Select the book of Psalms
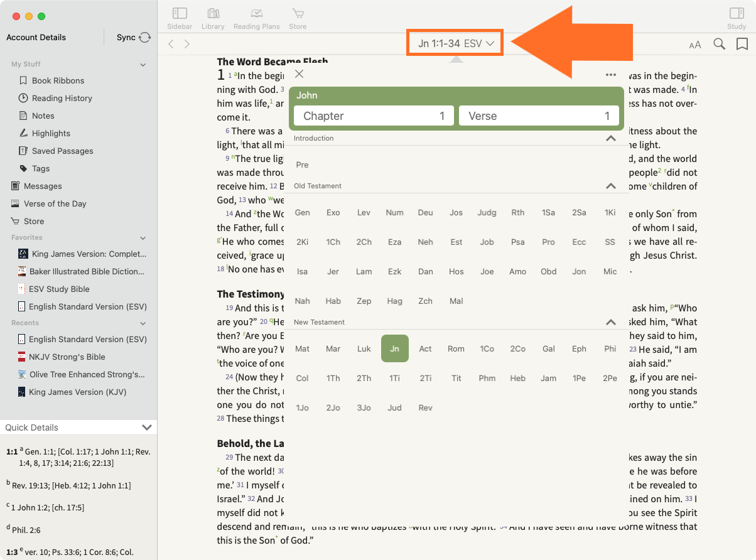The height and width of the screenshot is (560, 756). coord(517,242)
